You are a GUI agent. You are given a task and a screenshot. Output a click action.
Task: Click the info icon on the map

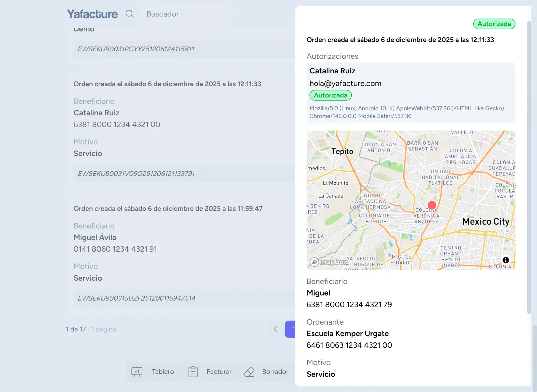point(506,260)
